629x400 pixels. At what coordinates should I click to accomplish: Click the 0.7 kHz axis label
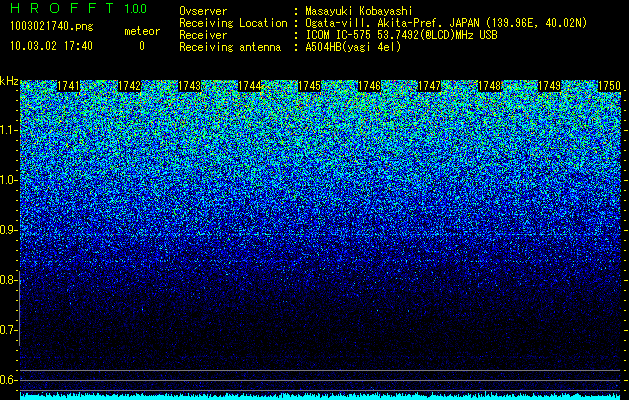click(7, 330)
